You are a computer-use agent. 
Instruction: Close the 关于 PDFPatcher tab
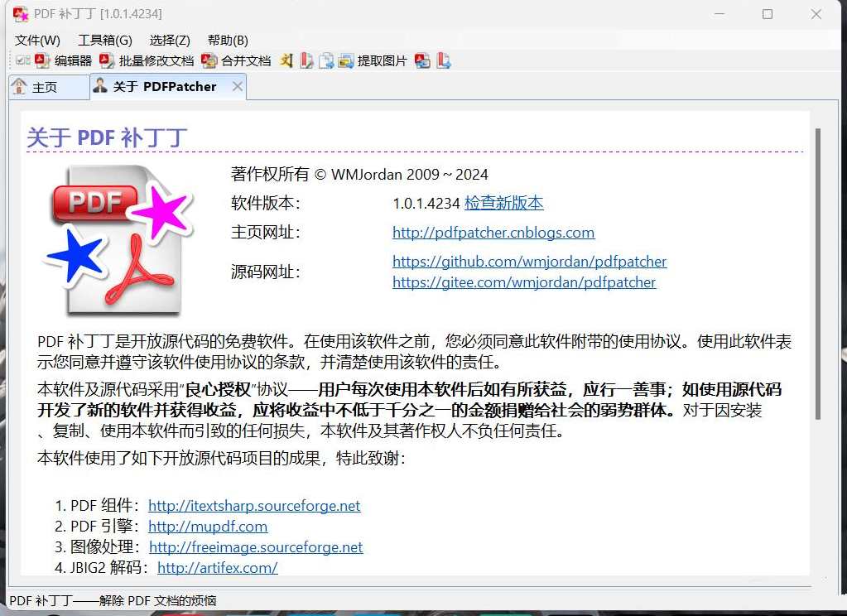pyautogui.click(x=237, y=85)
